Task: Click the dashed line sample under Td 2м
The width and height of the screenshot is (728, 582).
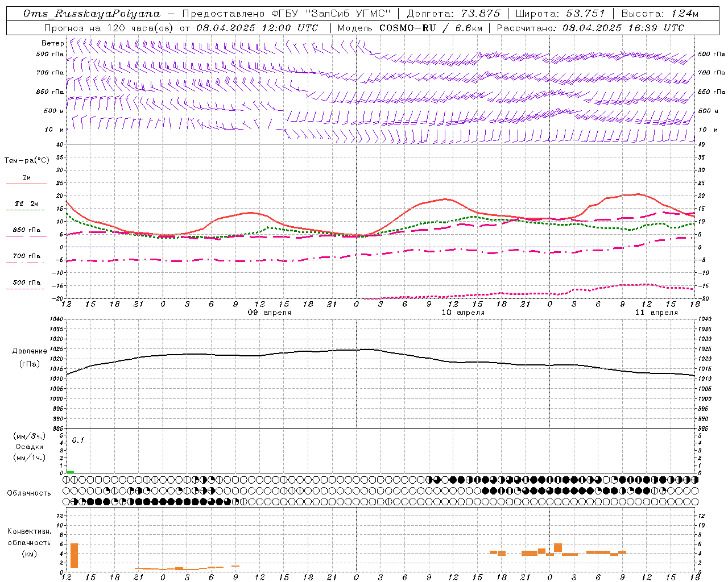Action: (26, 210)
